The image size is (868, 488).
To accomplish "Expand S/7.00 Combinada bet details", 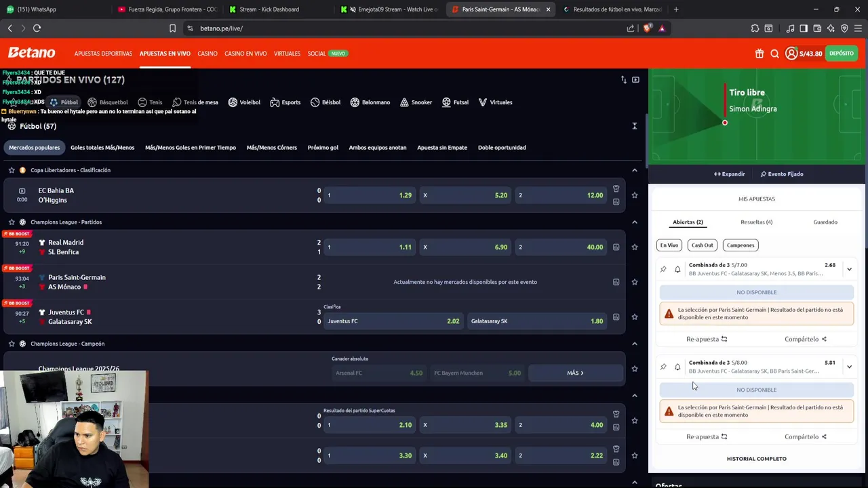I will pyautogui.click(x=849, y=270).
